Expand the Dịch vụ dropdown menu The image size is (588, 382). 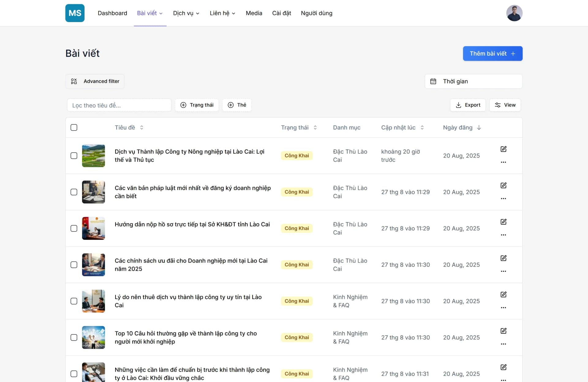(186, 13)
